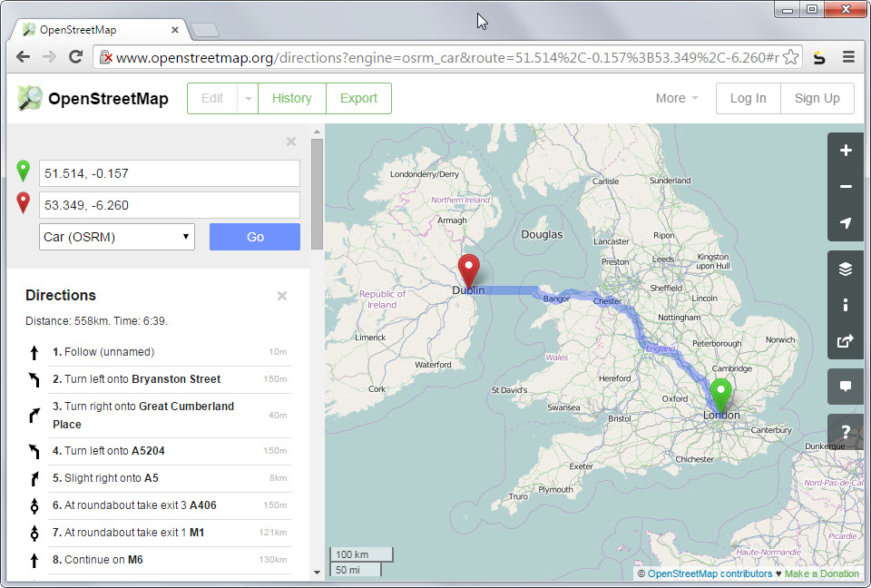Screen dimensions: 871x588
Task: Click the yellow extension icon
Action: coord(819,56)
